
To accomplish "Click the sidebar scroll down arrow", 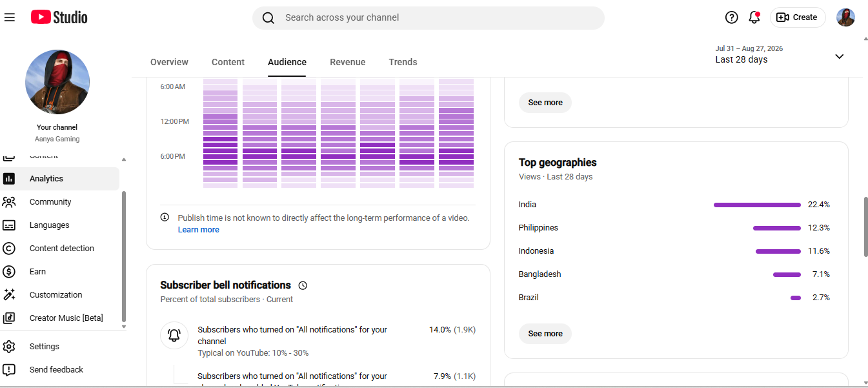I will [124, 327].
